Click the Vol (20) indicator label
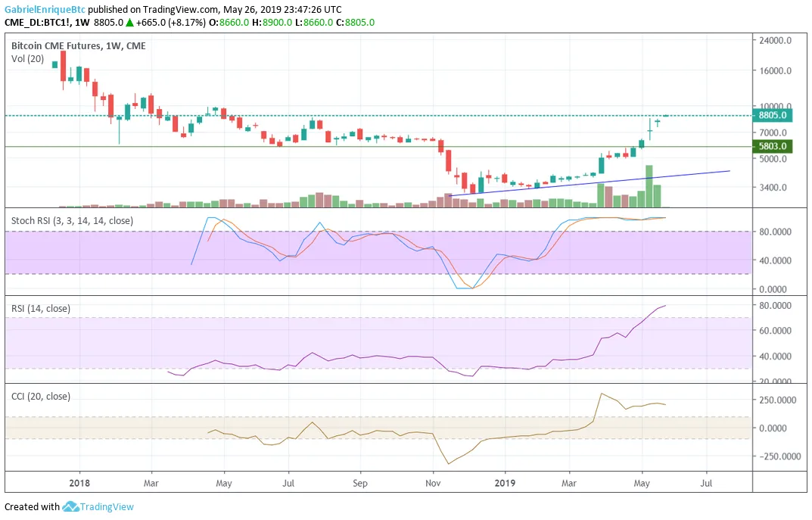Screen dimensions: 812x520 27,58
